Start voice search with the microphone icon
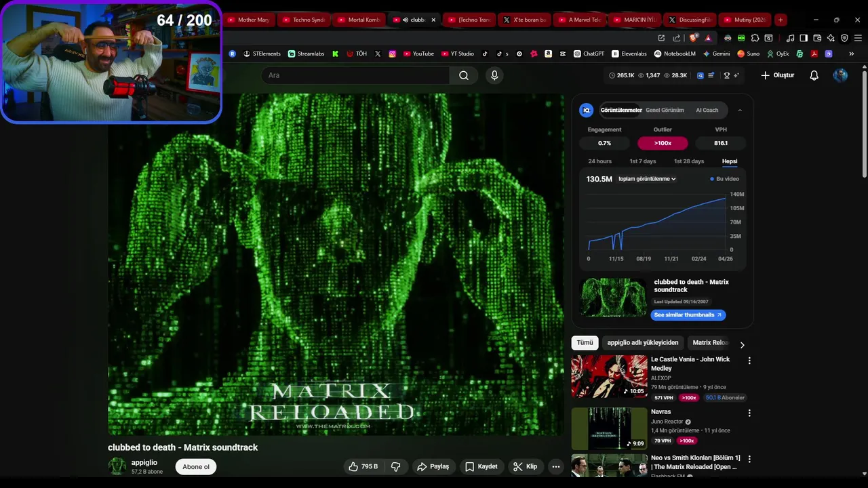 click(494, 75)
